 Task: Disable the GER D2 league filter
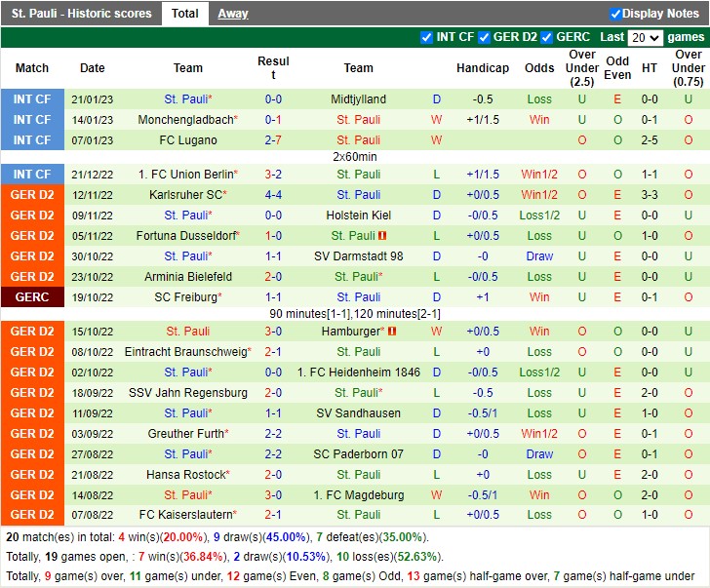click(484, 37)
